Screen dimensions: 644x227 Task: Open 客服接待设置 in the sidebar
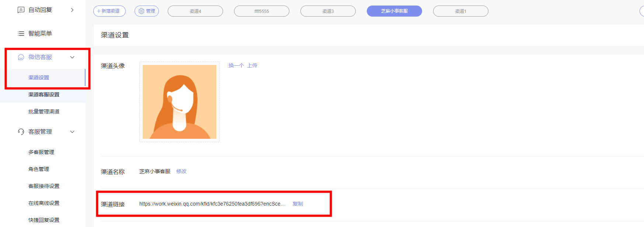click(43, 186)
